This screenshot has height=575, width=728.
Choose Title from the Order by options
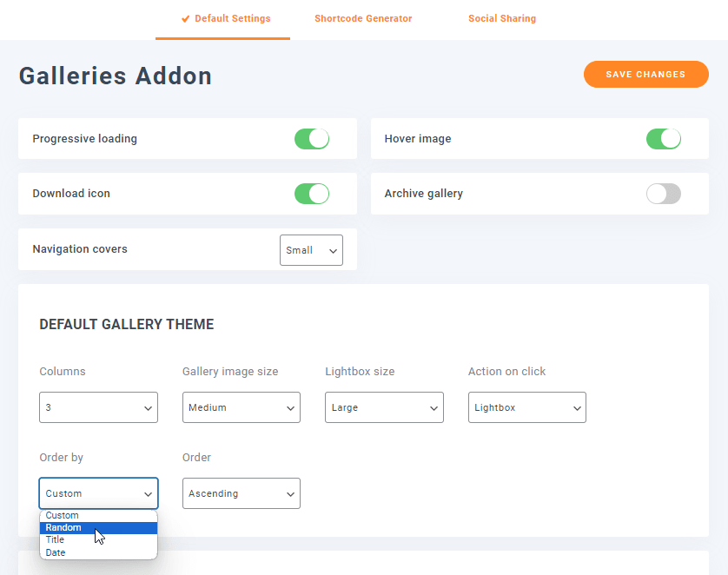pyautogui.click(x=56, y=539)
